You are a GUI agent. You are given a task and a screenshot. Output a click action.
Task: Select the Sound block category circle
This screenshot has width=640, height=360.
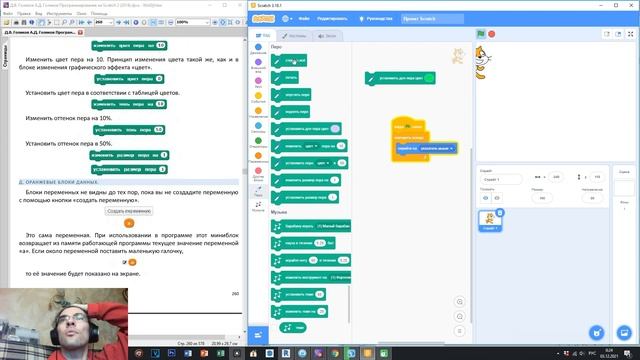(x=258, y=81)
